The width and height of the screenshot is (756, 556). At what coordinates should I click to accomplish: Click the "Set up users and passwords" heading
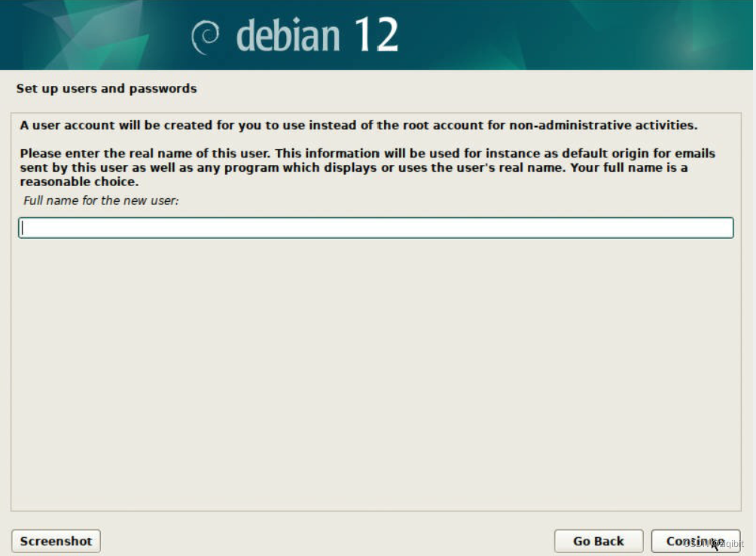(106, 89)
